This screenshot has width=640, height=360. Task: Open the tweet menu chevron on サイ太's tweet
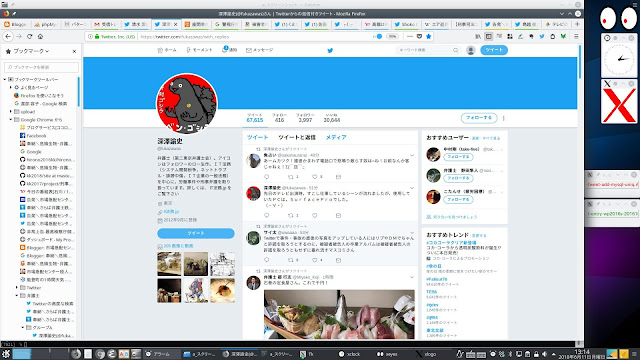point(412,233)
